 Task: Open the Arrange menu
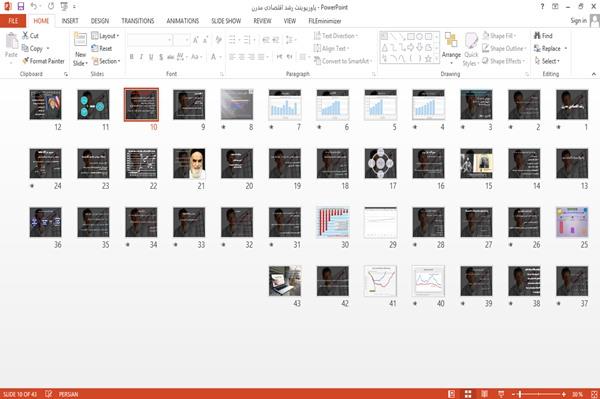(451, 47)
